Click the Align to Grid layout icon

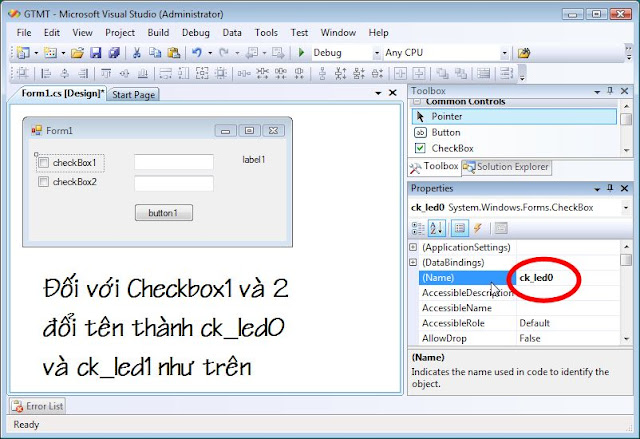coord(23,73)
